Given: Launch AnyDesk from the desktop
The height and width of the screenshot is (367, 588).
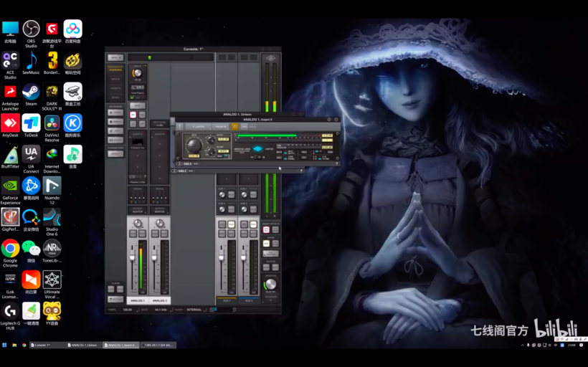Looking at the screenshot, I should coord(10,125).
